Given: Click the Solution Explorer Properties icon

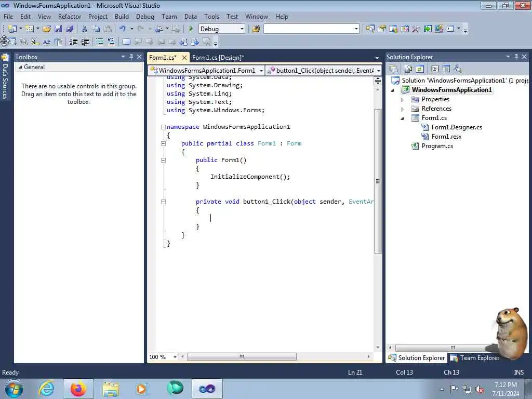Looking at the screenshot, I should [394, 69].
